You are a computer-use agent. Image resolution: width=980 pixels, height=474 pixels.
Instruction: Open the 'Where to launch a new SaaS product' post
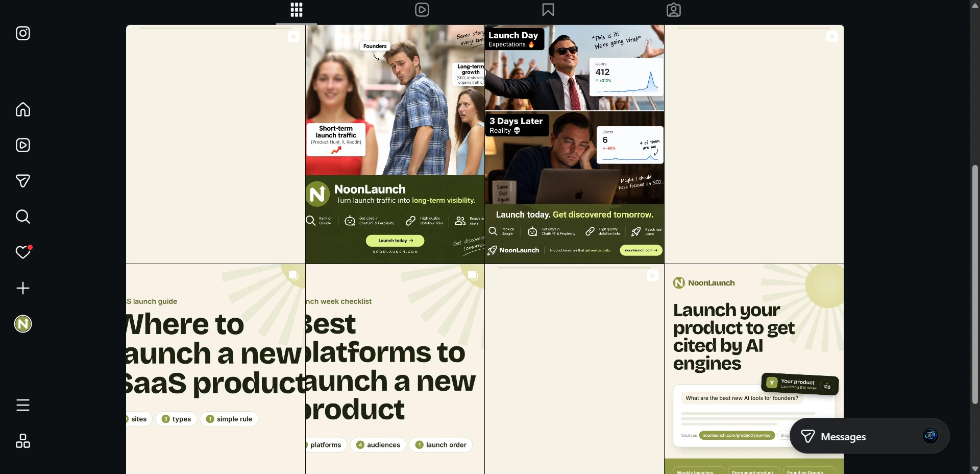[x=215, y=369]
